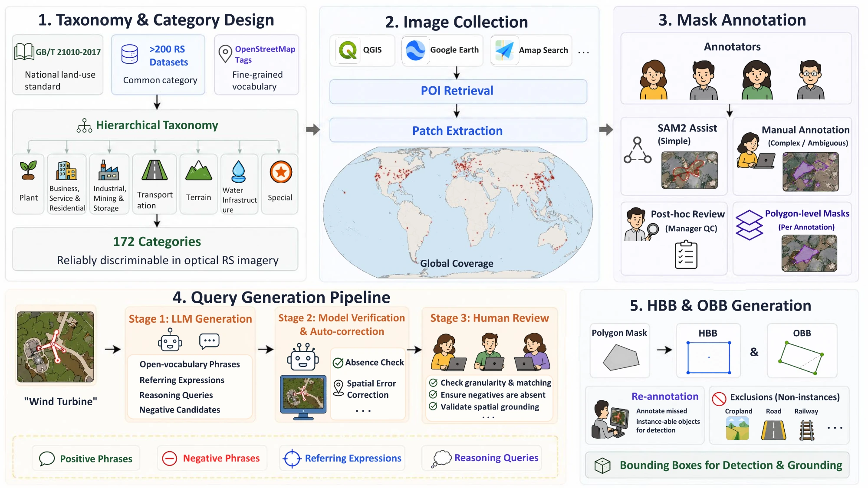Click the Validate spatial grounding checkmark
The width and height of the screenshot is (868, 488).
[433, 406]
